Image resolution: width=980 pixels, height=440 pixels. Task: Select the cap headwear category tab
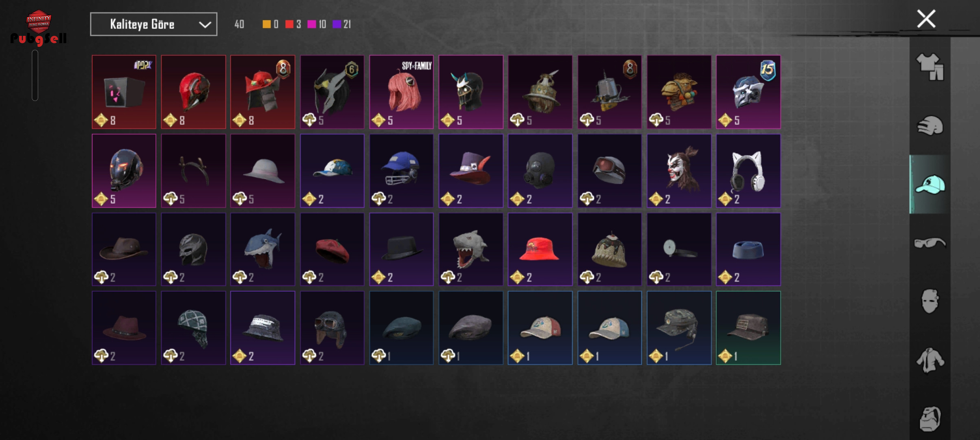coord(930,184)
